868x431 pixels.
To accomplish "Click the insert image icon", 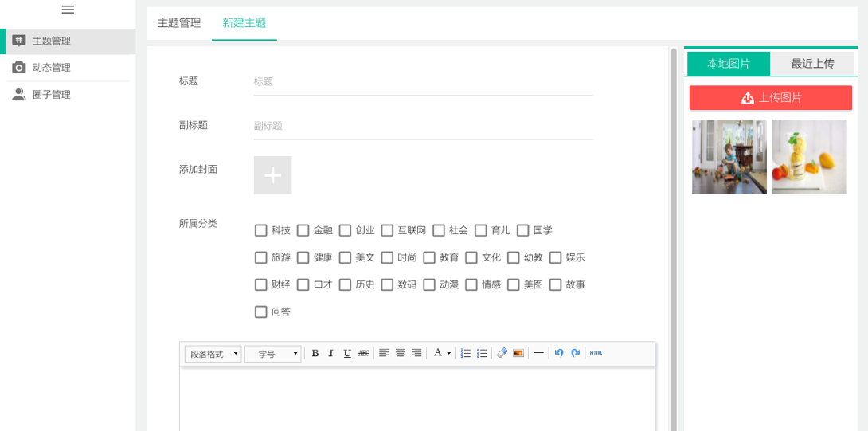I will click(x=518, y=353).
